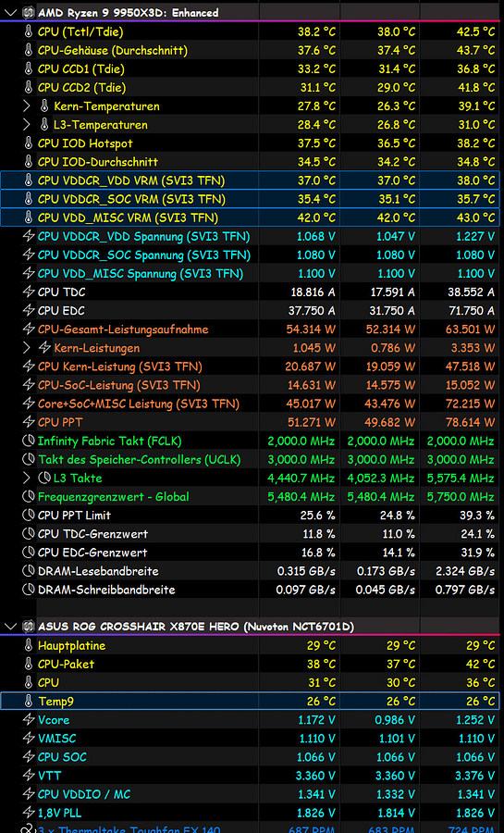
Task: Click the 78.614 W maximum PPT value
Action: pos(470,422)
